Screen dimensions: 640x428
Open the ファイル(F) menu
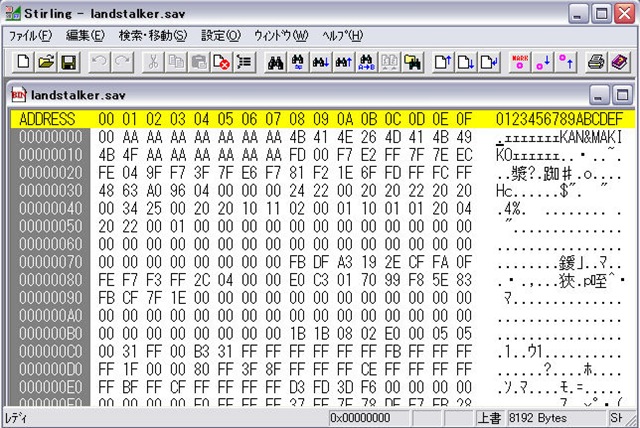tap(30, 36)
